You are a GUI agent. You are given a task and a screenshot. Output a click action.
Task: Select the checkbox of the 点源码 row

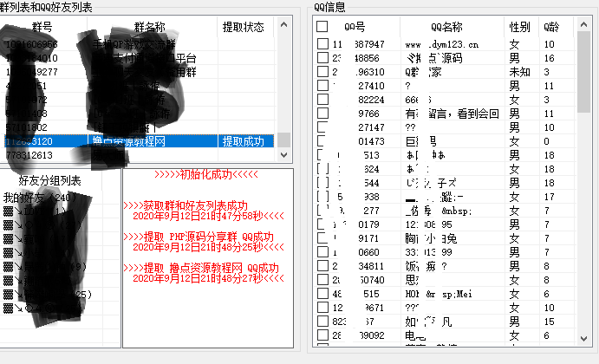point(322,58)
